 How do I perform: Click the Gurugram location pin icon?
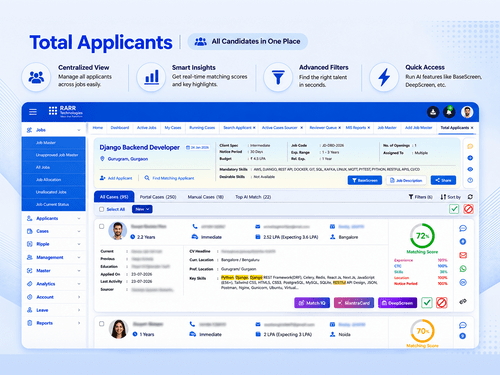point(103,159)
